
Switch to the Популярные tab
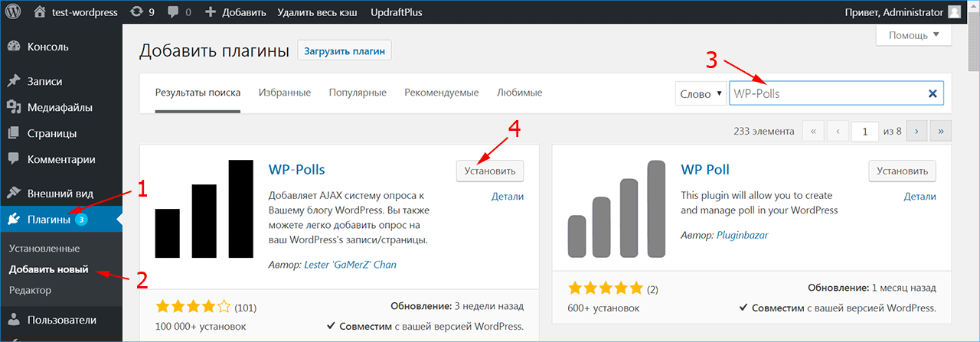358,93
